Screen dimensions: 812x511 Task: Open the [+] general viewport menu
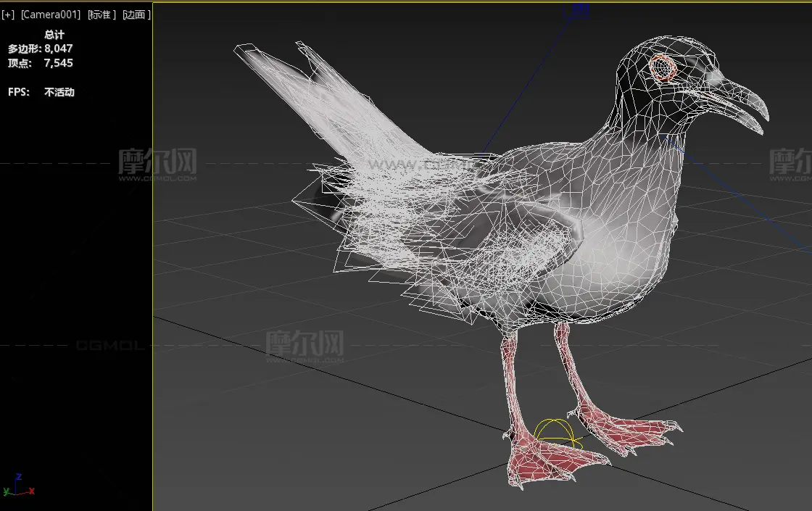pos(8,14)
